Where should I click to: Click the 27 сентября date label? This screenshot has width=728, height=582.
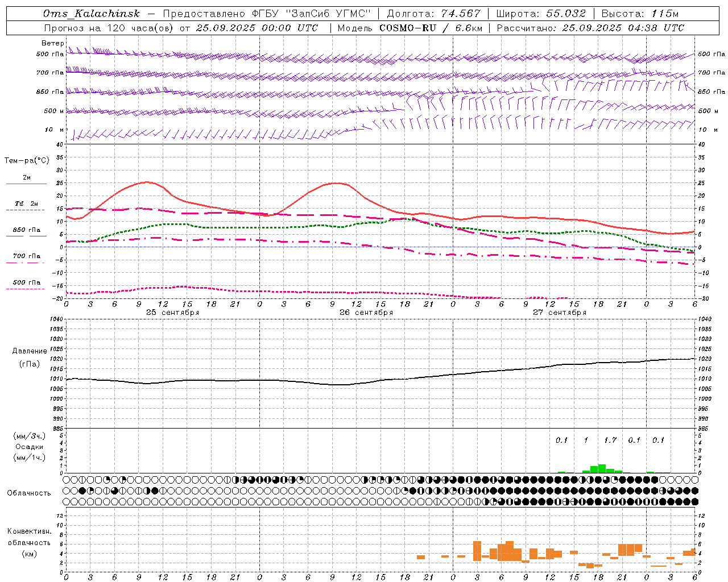pyautogui.click(x=560, y=313)
